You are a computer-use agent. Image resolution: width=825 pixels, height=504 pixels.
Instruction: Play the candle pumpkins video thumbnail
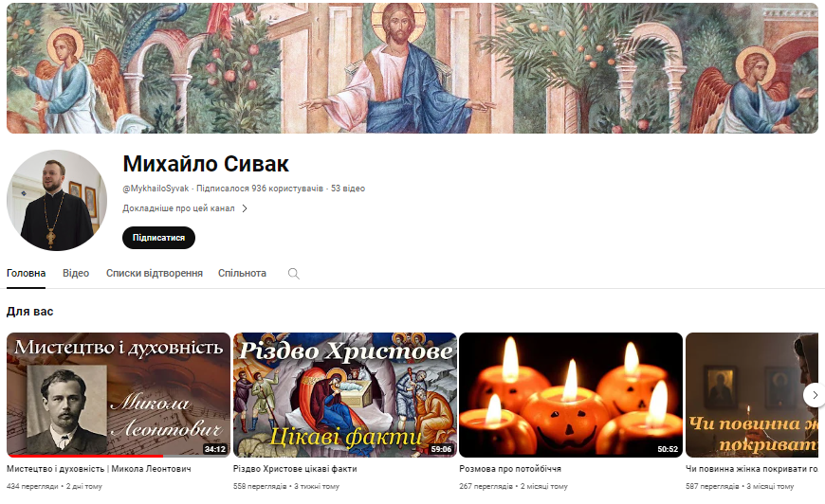pos(571,395)
